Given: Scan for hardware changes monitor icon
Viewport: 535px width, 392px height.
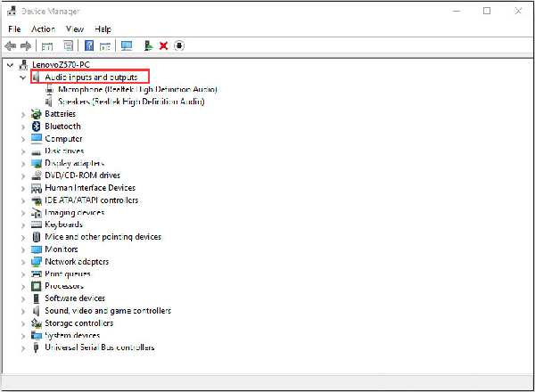Looking at the screenshot, I should click(127, 45).
